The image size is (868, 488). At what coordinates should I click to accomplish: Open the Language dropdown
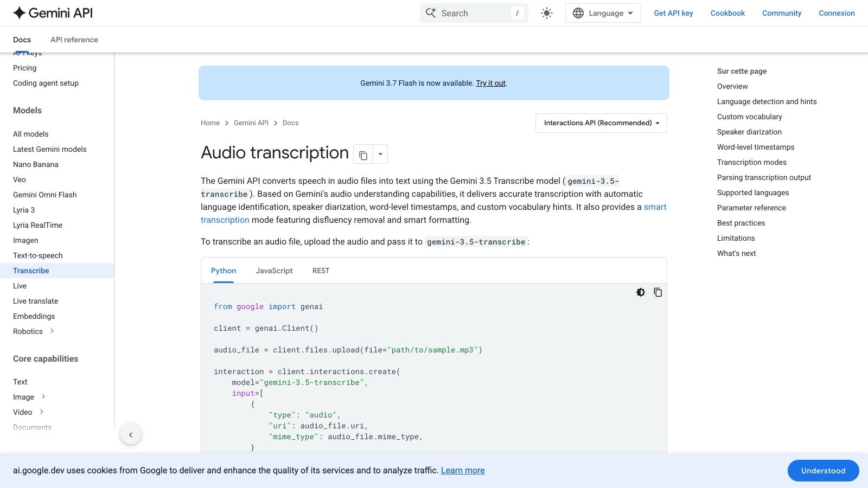[603, 13]
